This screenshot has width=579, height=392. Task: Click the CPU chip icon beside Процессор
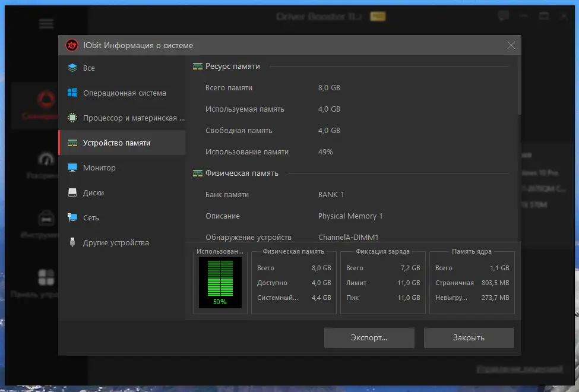click(x=74, y=118)
